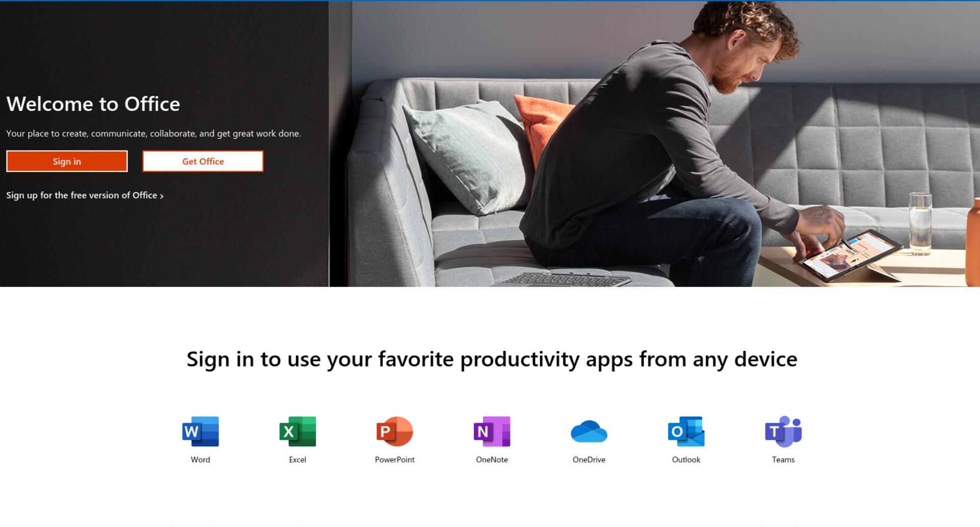Click the chevron after free version link
The width and height of the screenshot is (980, 527).
(x=162, y=196)
